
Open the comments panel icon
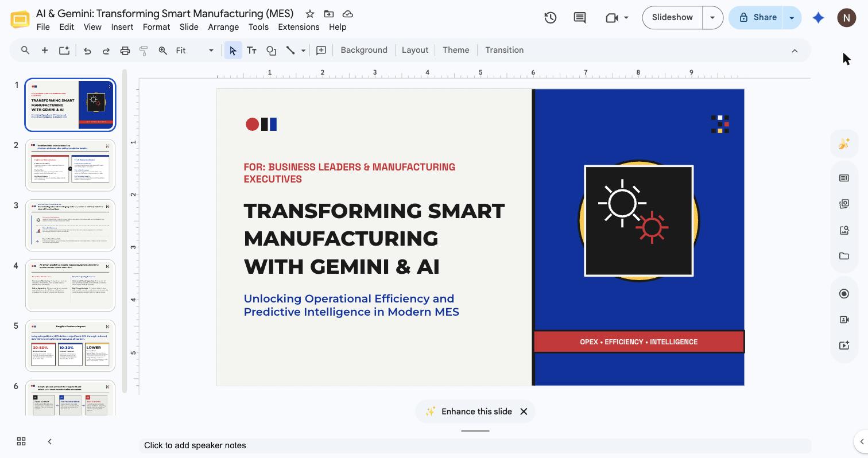tap(579, 18)
